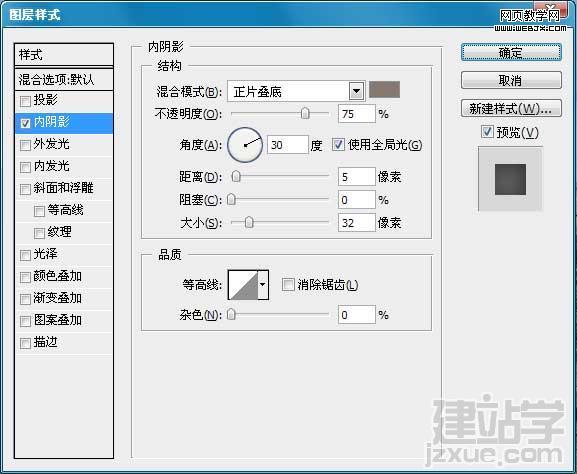
Task: Click 新建样式(W)... button
Action: 511,109
